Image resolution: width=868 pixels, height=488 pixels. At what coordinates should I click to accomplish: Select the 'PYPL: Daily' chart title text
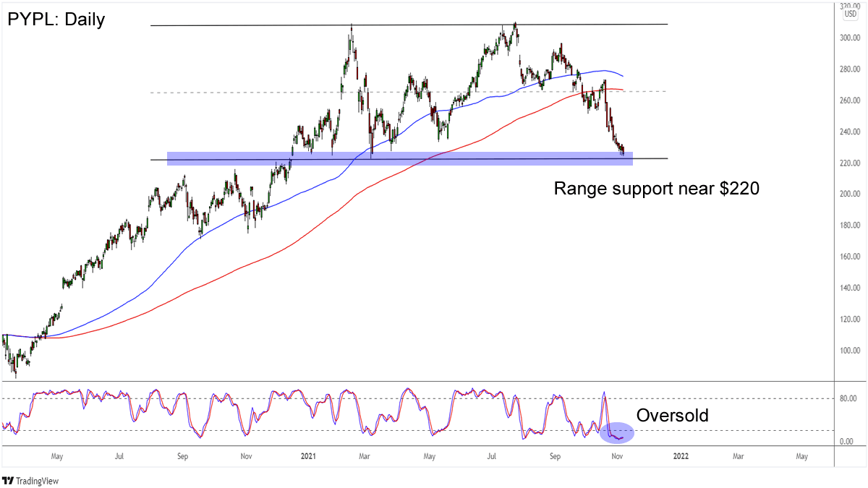(56, 20)
